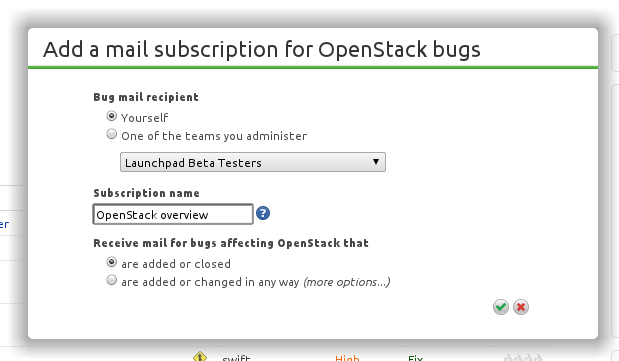The height and width of the screenshot is (361, 619).
Task: Cancel the dialog with the red X icon
Action: [x=521, y=307]
